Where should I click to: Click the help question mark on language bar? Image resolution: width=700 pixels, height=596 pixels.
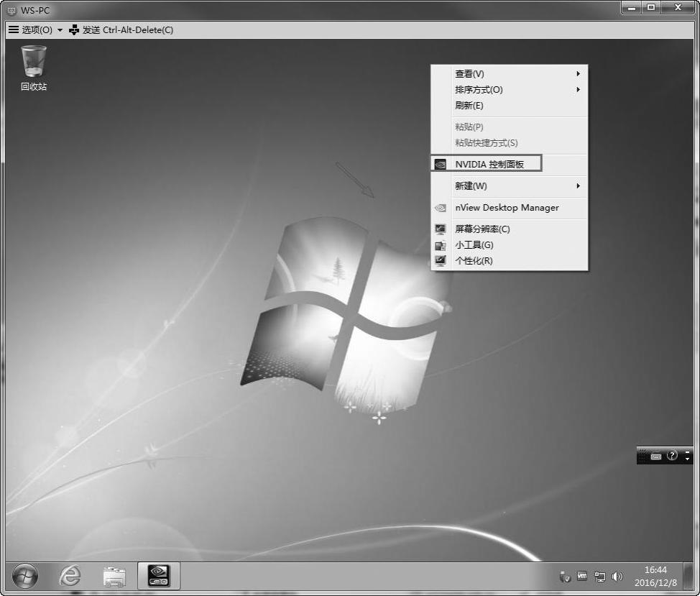point(672,456)
